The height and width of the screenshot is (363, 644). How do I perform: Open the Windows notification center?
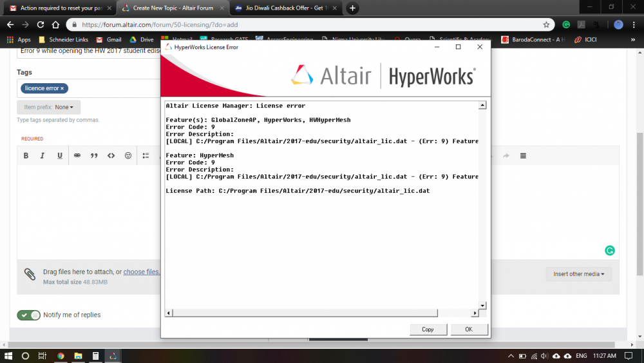629,356
